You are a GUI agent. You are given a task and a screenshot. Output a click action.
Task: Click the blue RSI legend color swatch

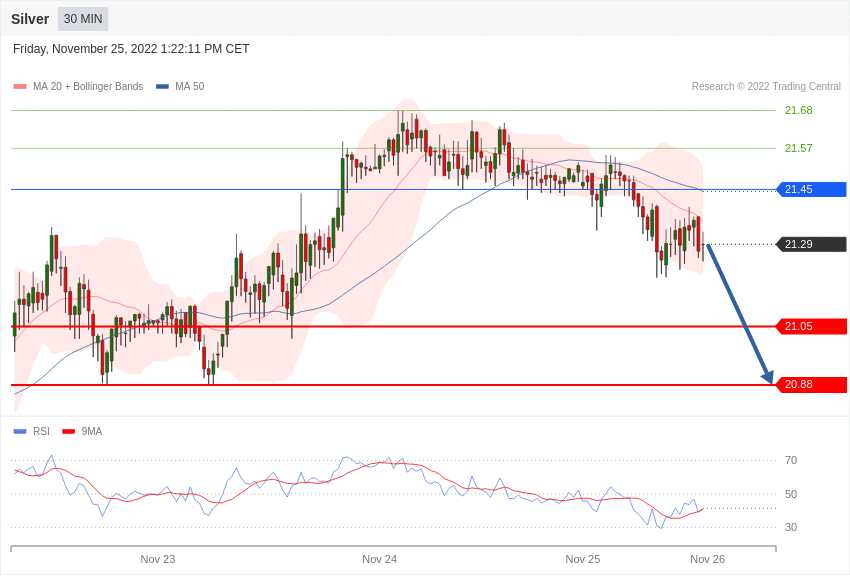(20, 431)
